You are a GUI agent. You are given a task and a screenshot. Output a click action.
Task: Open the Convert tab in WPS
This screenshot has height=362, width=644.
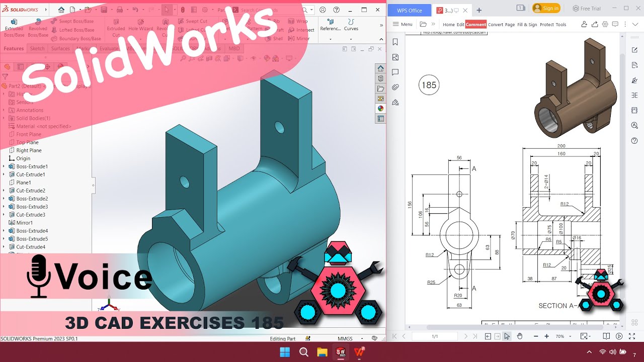496,24
